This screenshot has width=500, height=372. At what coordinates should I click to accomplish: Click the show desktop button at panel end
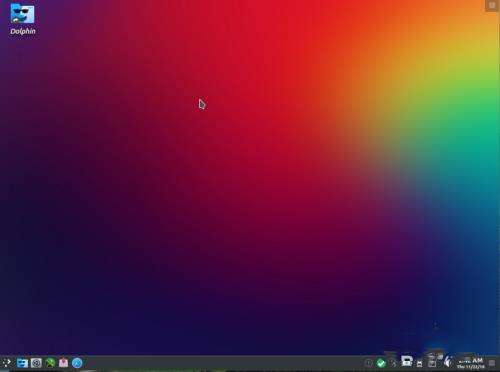pyautogui.click(x=492, y=363)
